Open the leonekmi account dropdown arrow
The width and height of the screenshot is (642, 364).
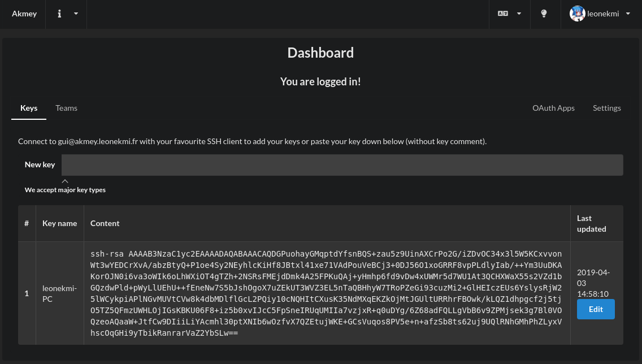[x=628, y=14]
